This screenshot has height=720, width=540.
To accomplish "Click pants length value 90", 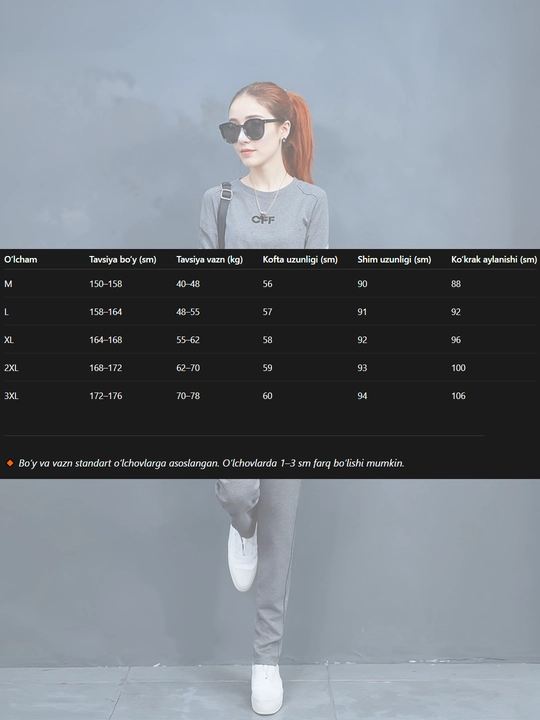I will coord(362,284).
